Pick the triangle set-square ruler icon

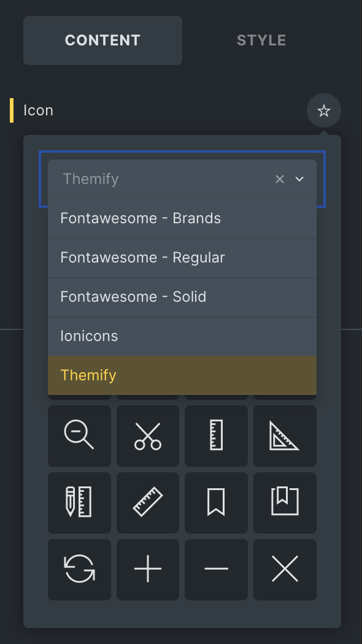[285, 435]
